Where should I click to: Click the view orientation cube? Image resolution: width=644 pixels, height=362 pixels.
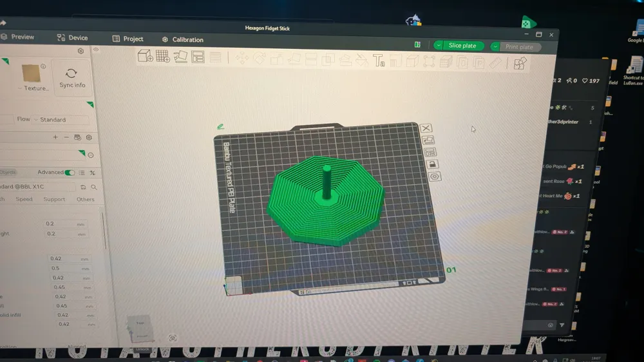point(141,330)
